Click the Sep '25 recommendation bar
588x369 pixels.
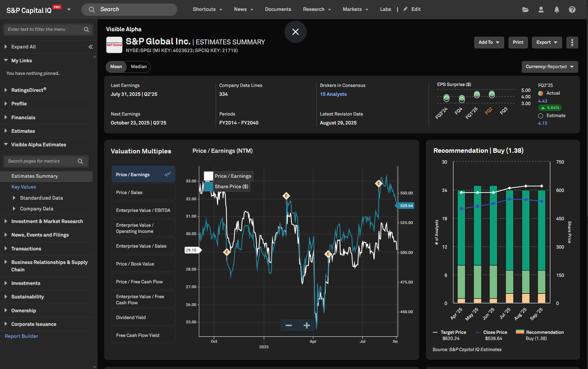pos(542,246)
